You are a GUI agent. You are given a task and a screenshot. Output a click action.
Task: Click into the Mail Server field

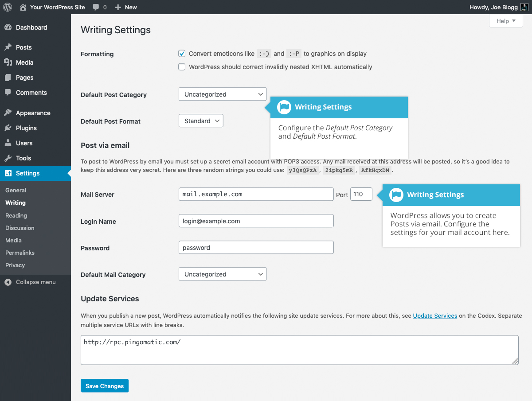256,195
